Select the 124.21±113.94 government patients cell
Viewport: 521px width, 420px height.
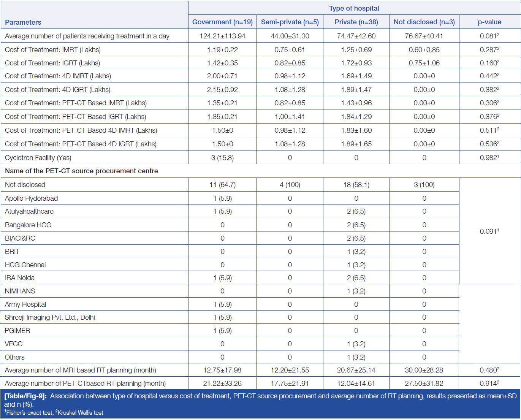tap(222, 36)
